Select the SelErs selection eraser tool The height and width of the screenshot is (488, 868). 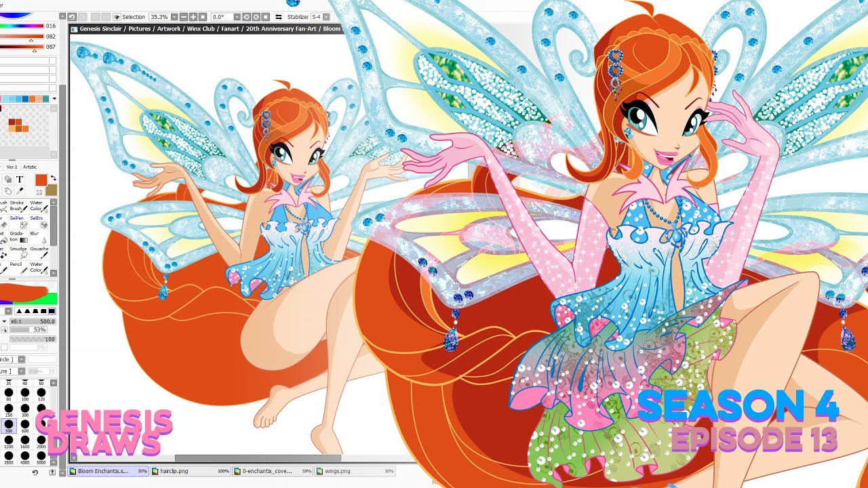39,222
